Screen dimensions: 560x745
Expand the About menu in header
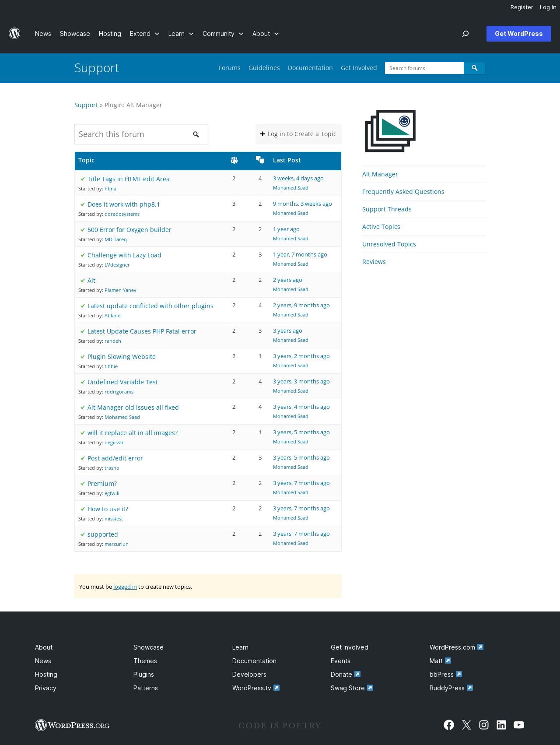(x=266, y=34)
